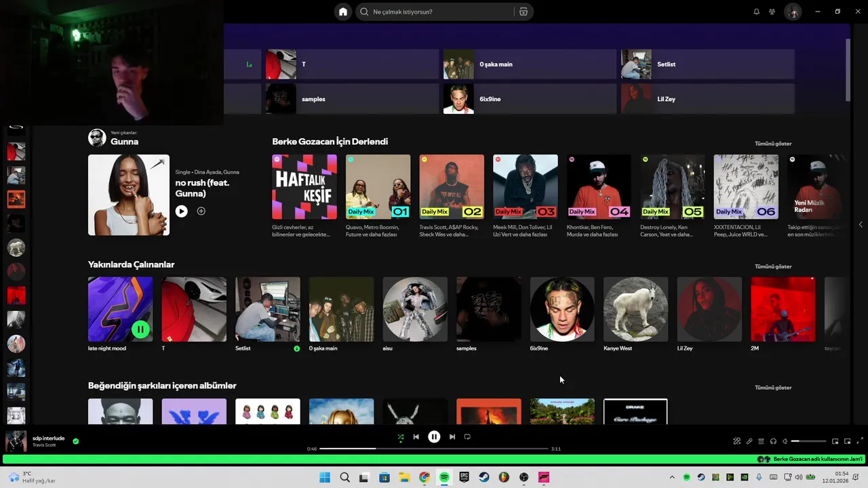Add no rush to library with the plus icon

pos(201,211)
